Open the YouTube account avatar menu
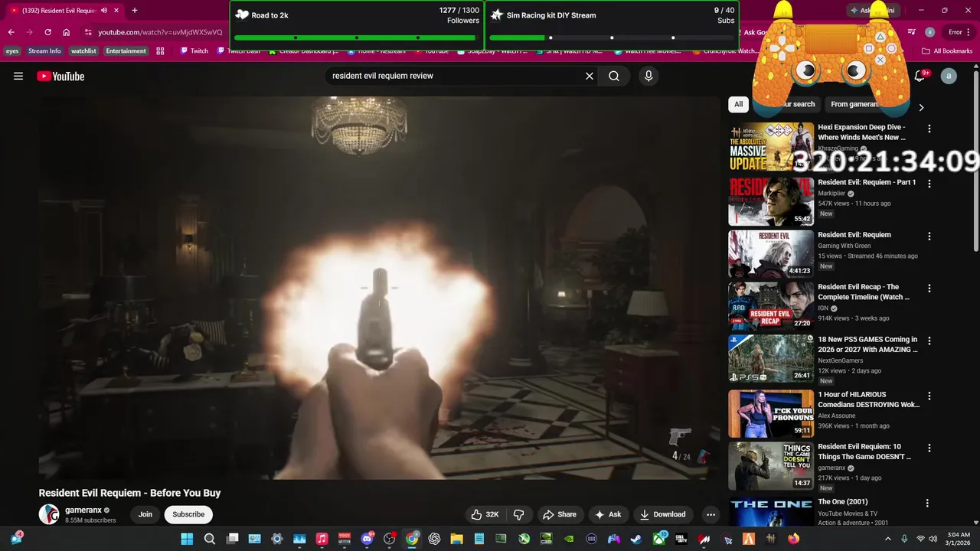Viewport: 980px width, 551px height. click(949, 76)
